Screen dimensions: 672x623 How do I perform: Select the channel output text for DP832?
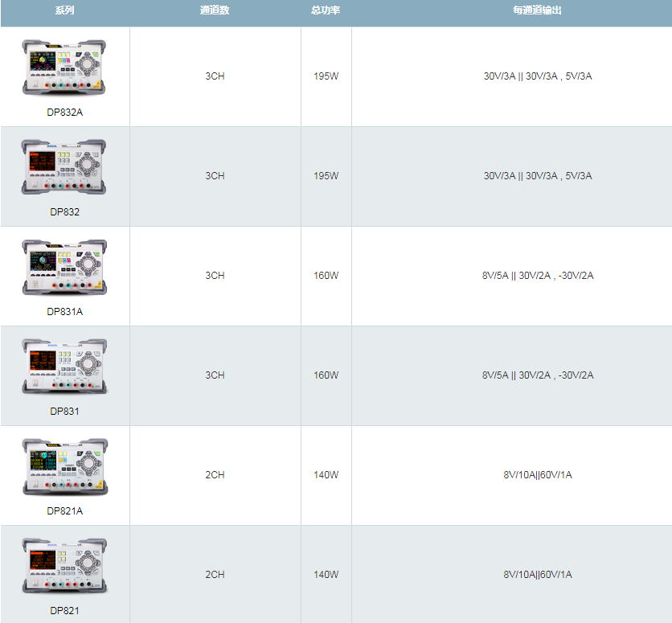(538, 176)
